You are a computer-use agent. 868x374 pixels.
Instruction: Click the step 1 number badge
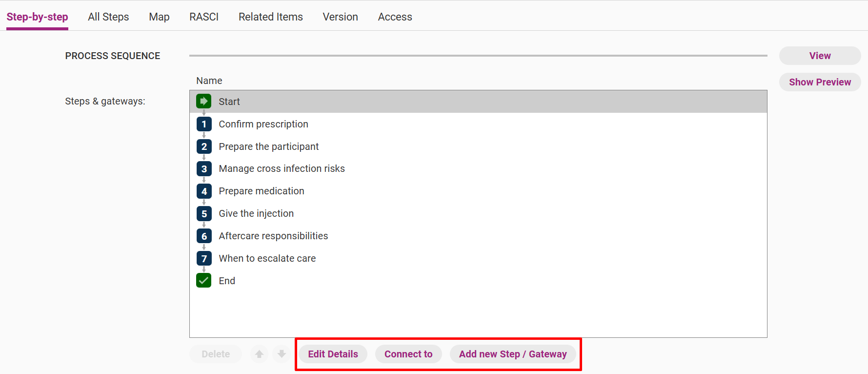(204, 124)
